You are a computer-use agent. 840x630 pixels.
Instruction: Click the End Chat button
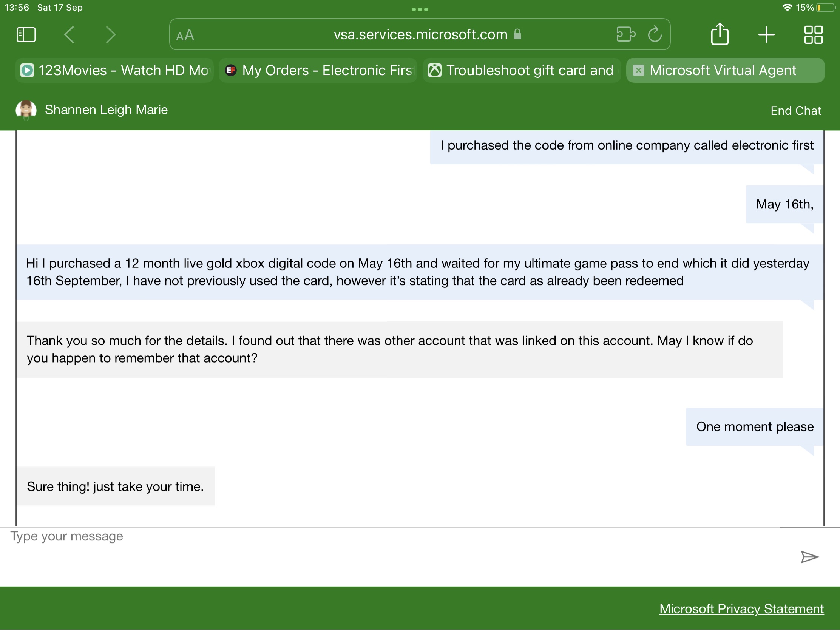[x=795, y=110]
